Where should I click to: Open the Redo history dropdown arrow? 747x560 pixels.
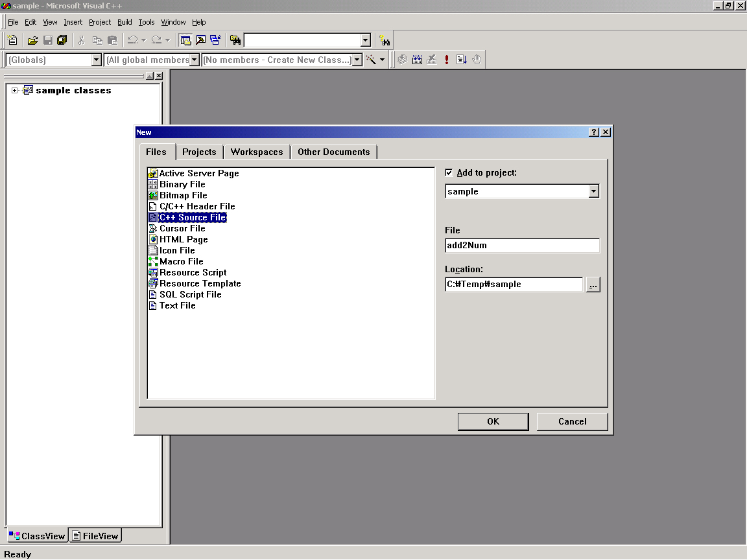167,40
